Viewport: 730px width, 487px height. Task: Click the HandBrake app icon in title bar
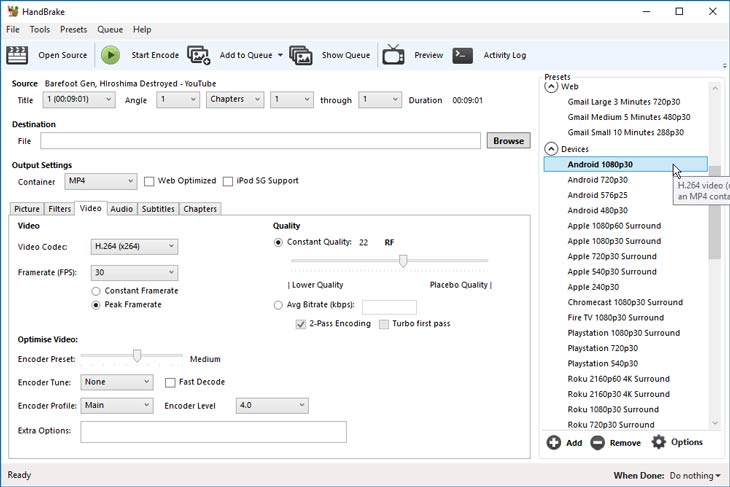coord(13,11)
